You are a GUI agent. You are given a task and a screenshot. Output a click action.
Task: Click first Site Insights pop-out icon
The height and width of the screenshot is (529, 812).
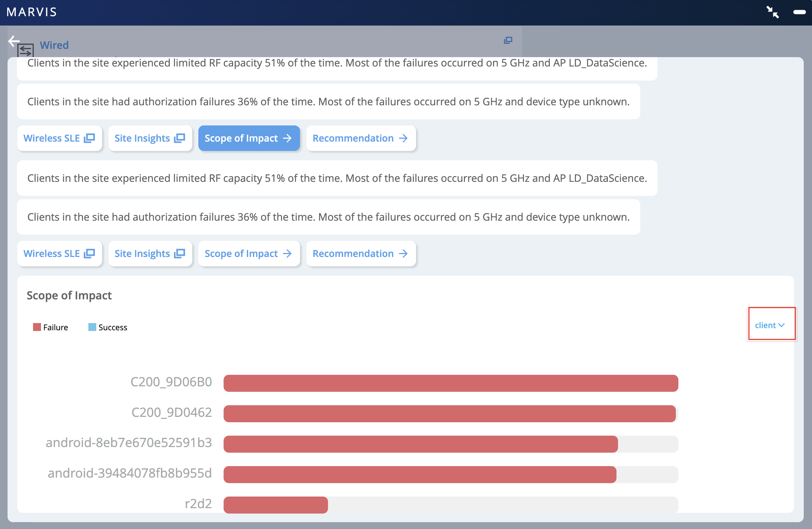(x=179, y=138)
